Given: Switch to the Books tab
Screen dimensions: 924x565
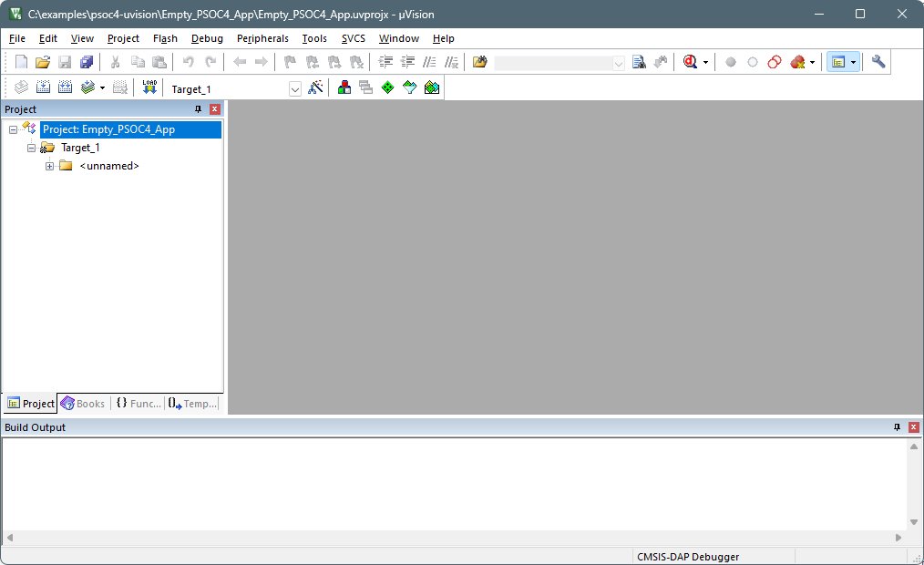Looking at the screenshot, I should [83, 404].
